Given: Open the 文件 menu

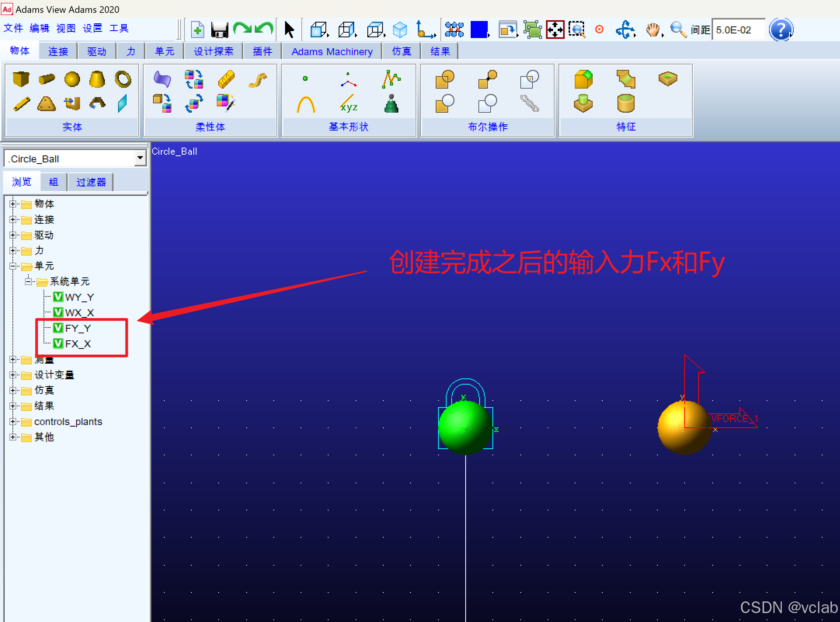Looking at the screenshot, I should [13, 28].
